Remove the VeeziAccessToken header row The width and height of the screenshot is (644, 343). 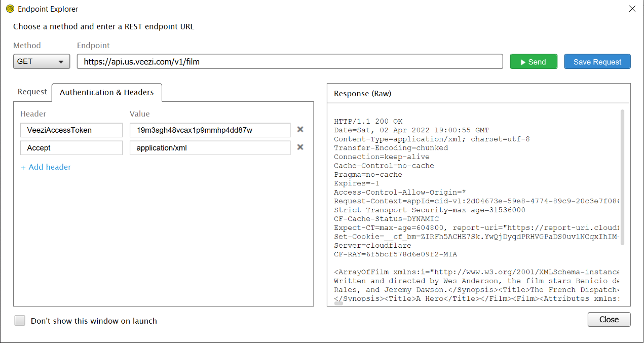point(300,130)
